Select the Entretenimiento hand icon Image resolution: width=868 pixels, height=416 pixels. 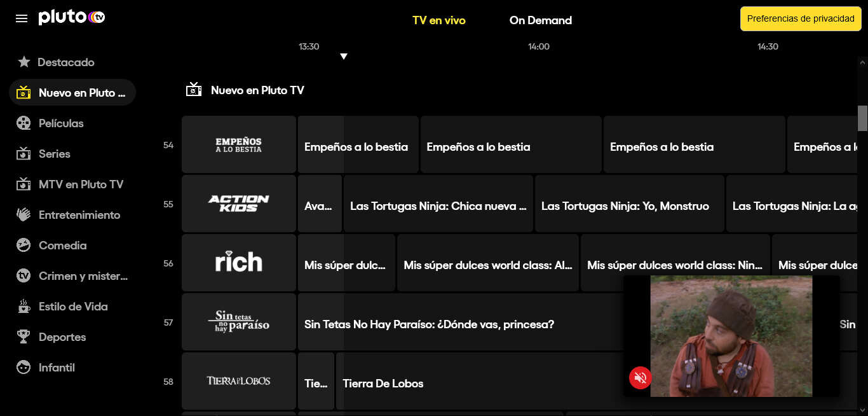24,214
